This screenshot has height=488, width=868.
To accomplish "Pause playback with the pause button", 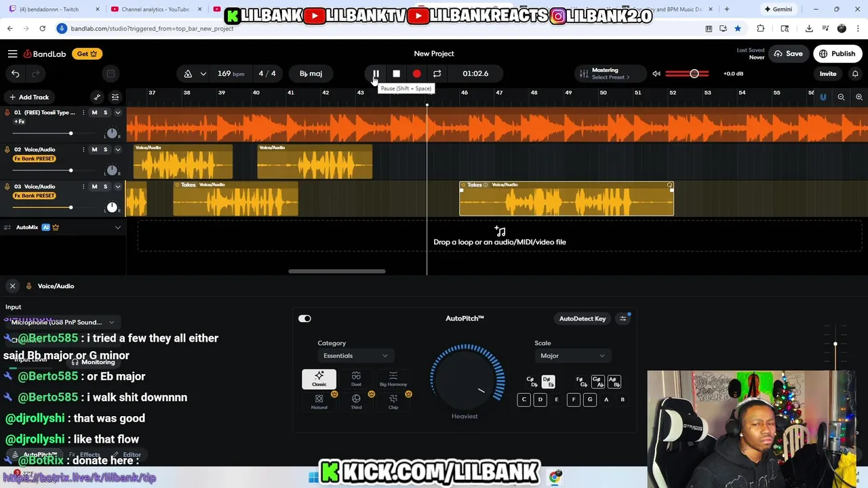I will click(376, 73).
